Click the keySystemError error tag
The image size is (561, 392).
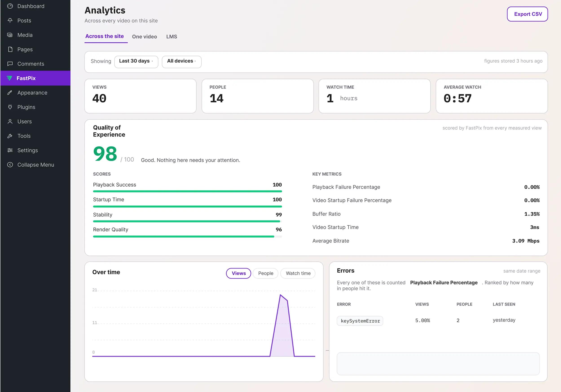click(x=360, y=321)
